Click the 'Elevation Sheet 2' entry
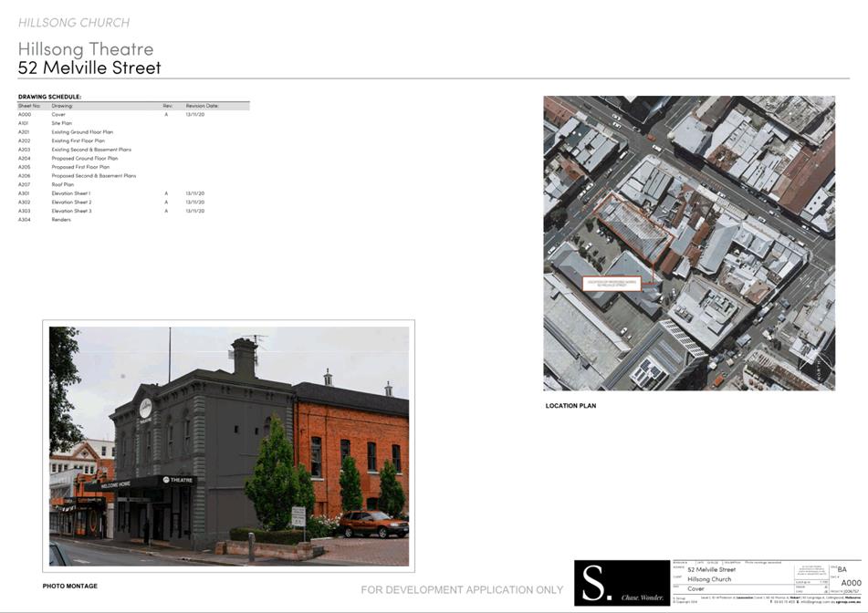Screen dimensions: 868x613 click(x=71, y=203)
